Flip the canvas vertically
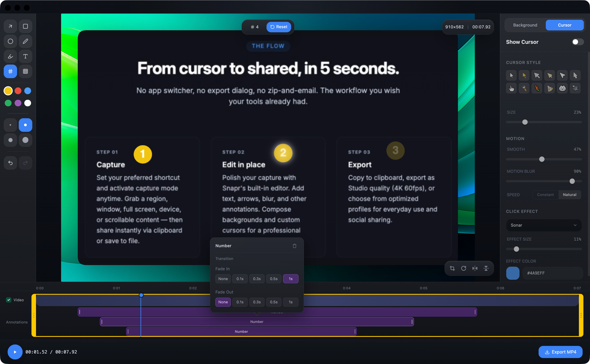Screen dimensions: 590x364 click(x=486, y=268)
